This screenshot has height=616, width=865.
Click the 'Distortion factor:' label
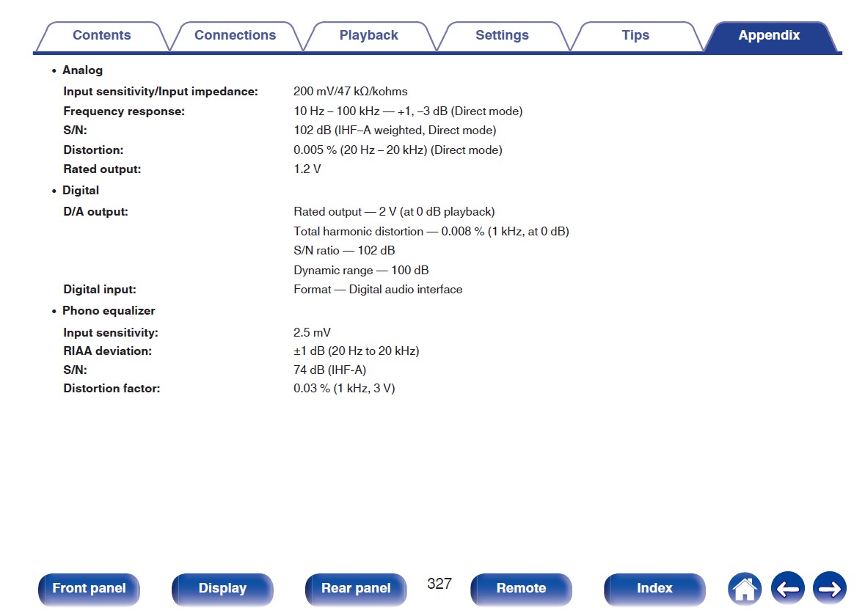112,388
